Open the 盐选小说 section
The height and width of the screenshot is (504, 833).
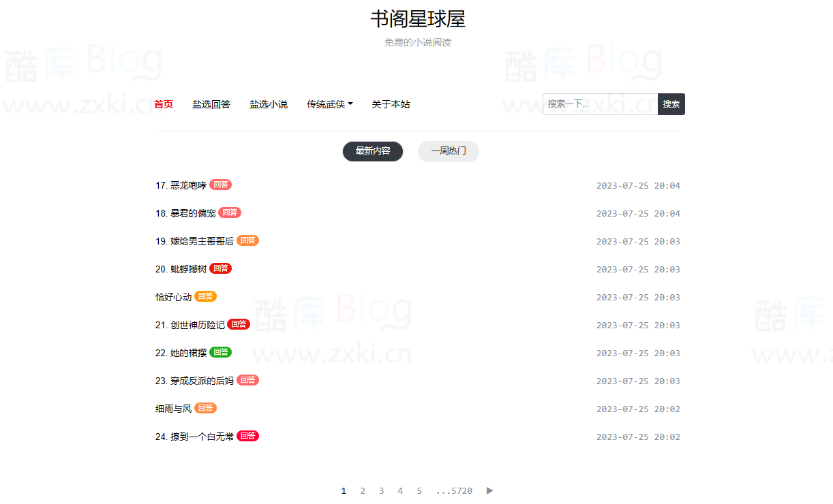pyautogui.click(x=269, y=104)
